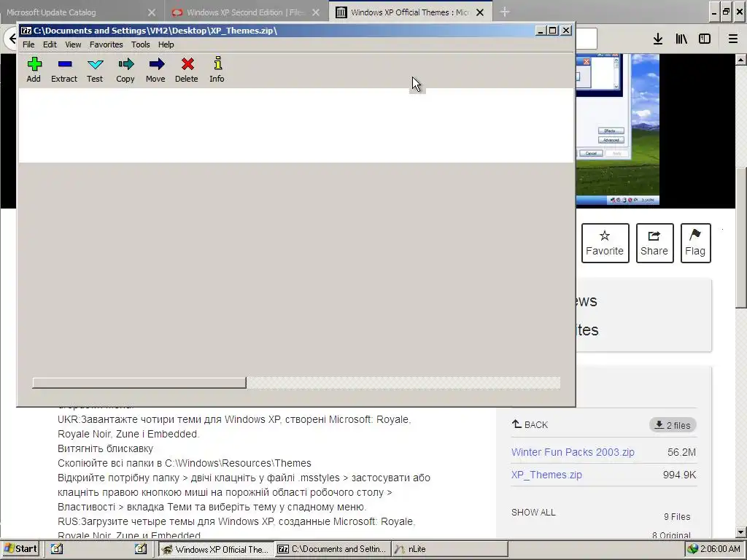Image resolution: width=747 pixels, height=560 pixels.
Task: Open the browser hamburger menu
Action: tap(733, 39)
